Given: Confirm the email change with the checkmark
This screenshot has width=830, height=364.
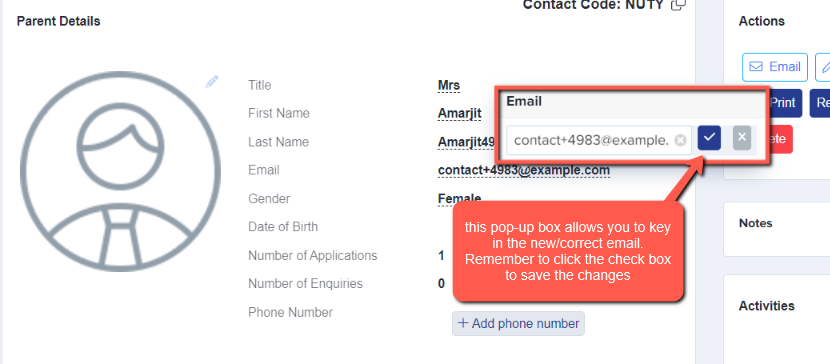Looking at the screenshot, I should pos(709,139).
